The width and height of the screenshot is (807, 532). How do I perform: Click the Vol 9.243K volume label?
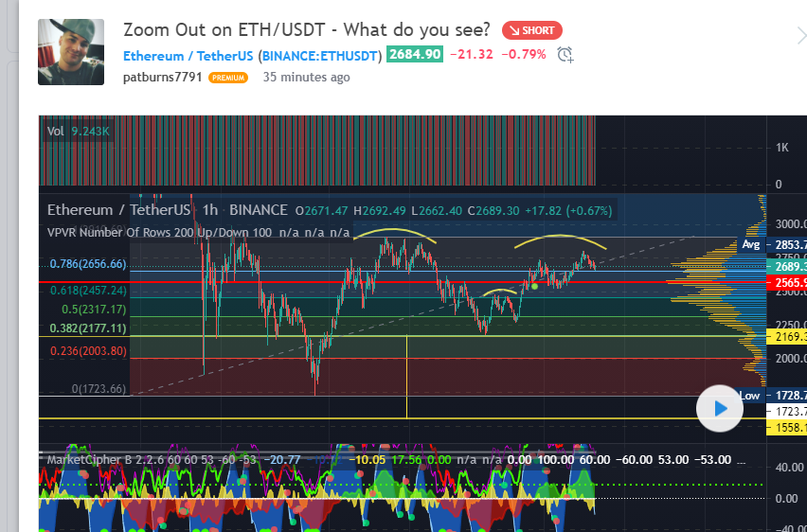tap(79, 132)
